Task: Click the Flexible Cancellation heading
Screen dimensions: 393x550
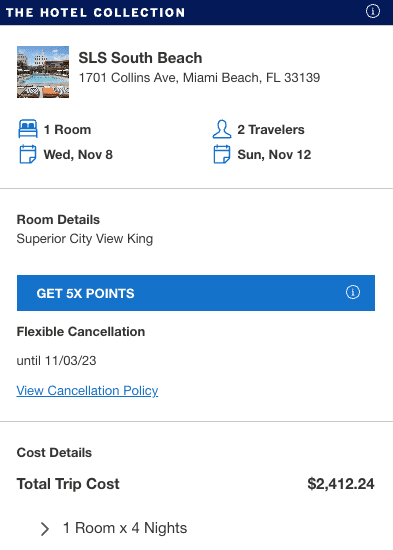Action: (81, 331)
